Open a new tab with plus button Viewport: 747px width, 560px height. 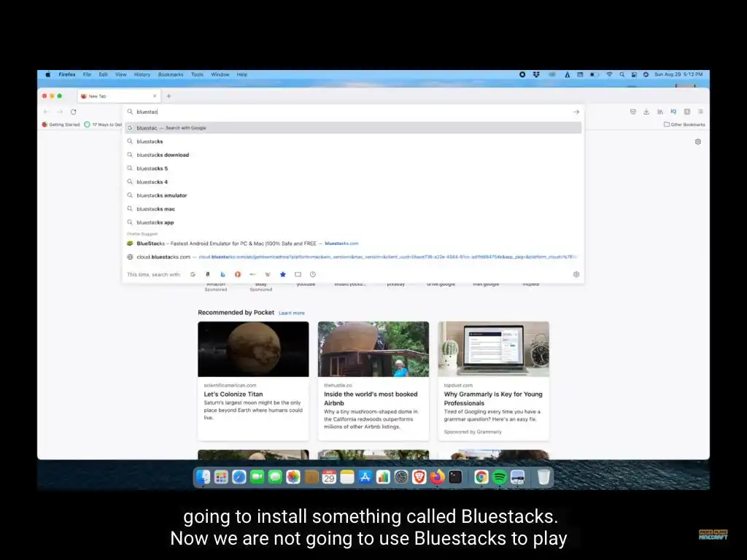(x=169, y=96)
